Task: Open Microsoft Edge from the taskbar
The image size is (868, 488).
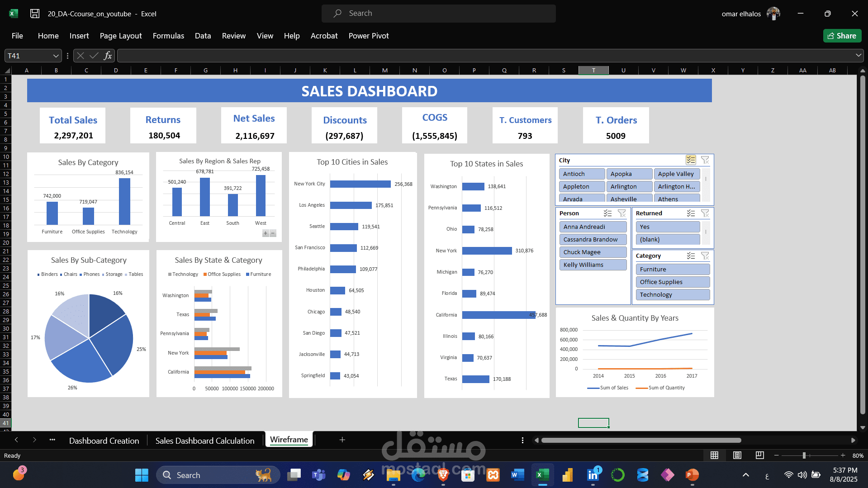Action: 418,475
